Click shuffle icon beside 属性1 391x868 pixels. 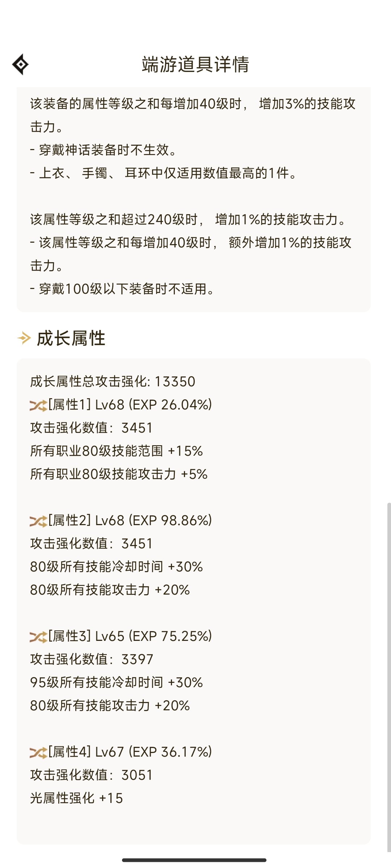(38, 405)
